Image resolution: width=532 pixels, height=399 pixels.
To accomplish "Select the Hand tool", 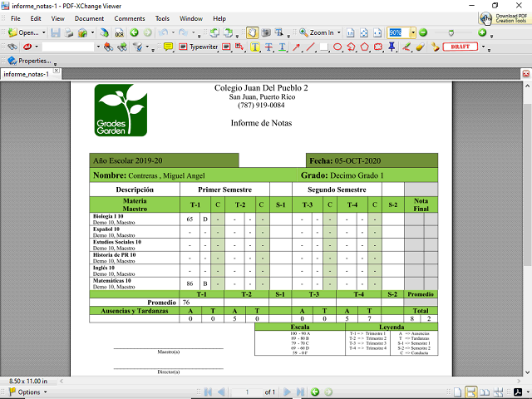I will pos(252,32).
